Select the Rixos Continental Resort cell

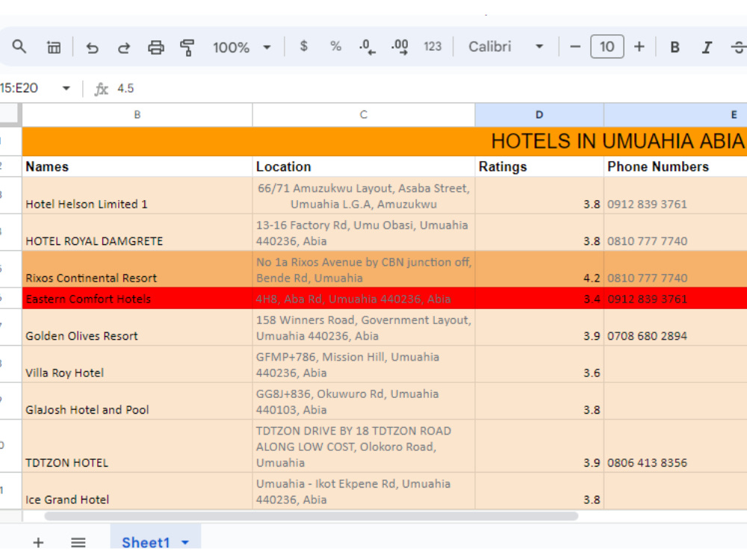click(137, 270)
